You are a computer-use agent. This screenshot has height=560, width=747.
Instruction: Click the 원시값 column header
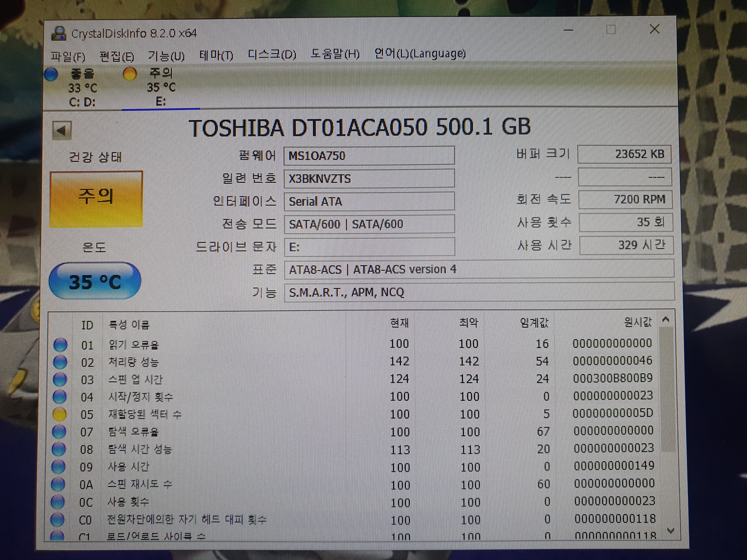coord(638,322)
